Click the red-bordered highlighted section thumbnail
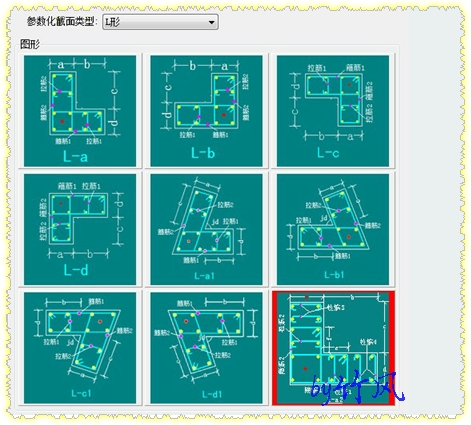The height and width of the screenshot is (425, 471). [333, 348]
